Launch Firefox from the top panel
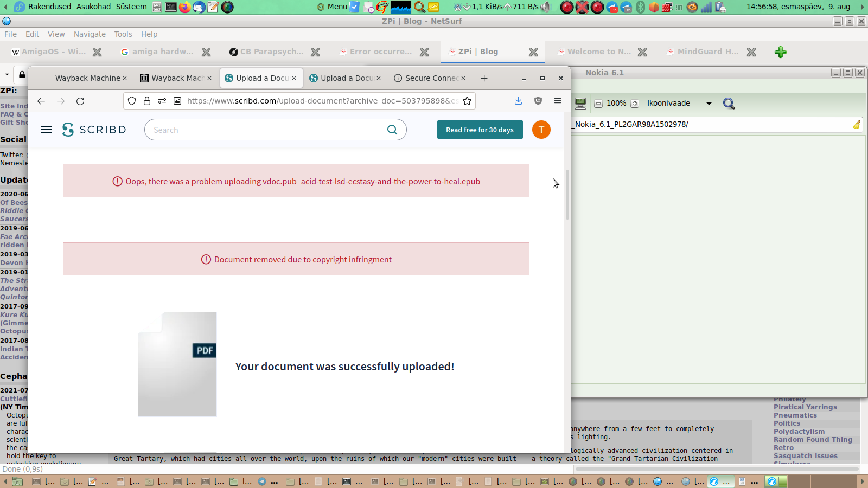The image size is (868, 488). (x=185, y=7)
